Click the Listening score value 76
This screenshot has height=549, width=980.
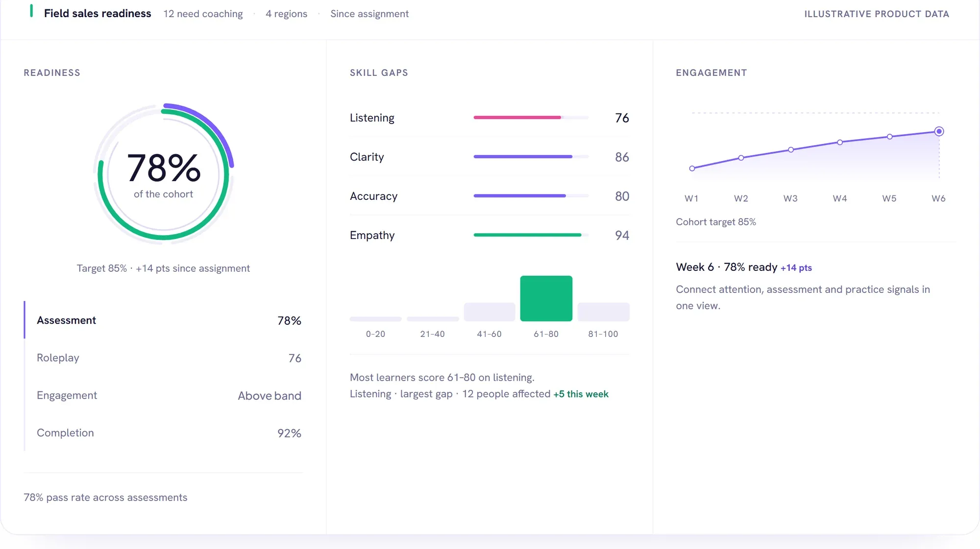(622, 118)
